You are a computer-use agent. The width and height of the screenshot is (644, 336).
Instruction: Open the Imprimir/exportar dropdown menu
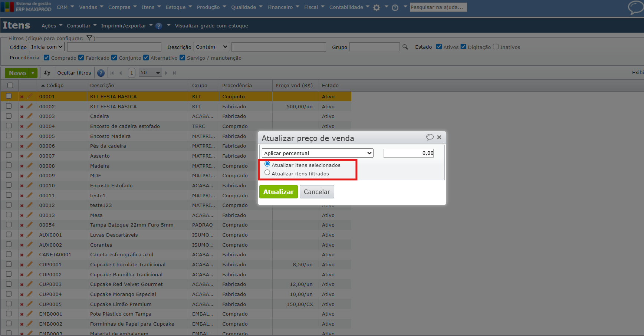127,26
